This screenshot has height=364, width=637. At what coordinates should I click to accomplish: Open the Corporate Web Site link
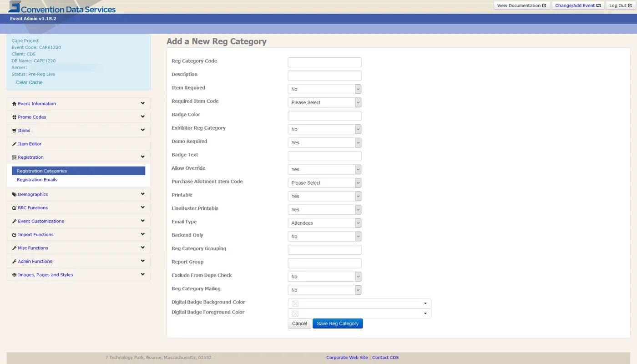click(347, 358)
